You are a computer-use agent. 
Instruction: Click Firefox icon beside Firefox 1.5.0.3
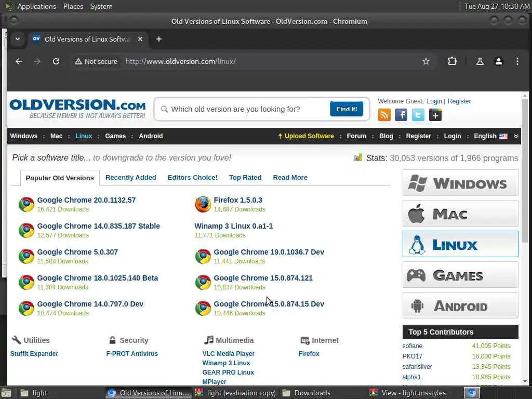point(203,204)
